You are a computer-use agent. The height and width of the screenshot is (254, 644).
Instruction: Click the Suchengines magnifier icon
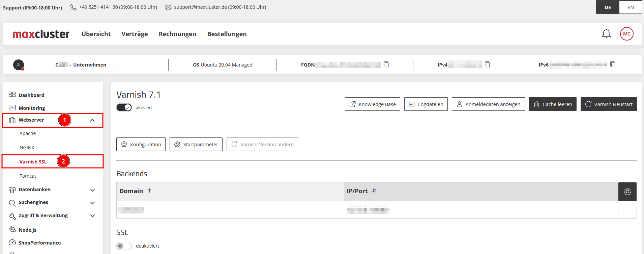coord(12,203)
